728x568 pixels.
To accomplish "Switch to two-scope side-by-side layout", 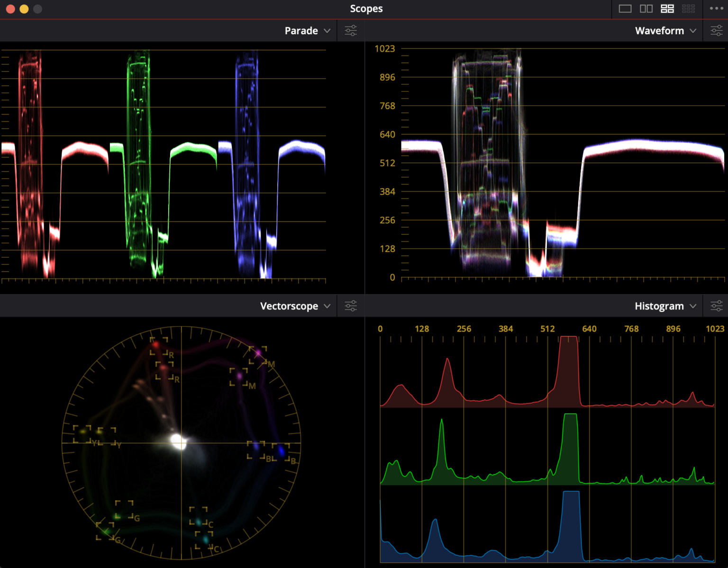I will (x=646, y=9).
